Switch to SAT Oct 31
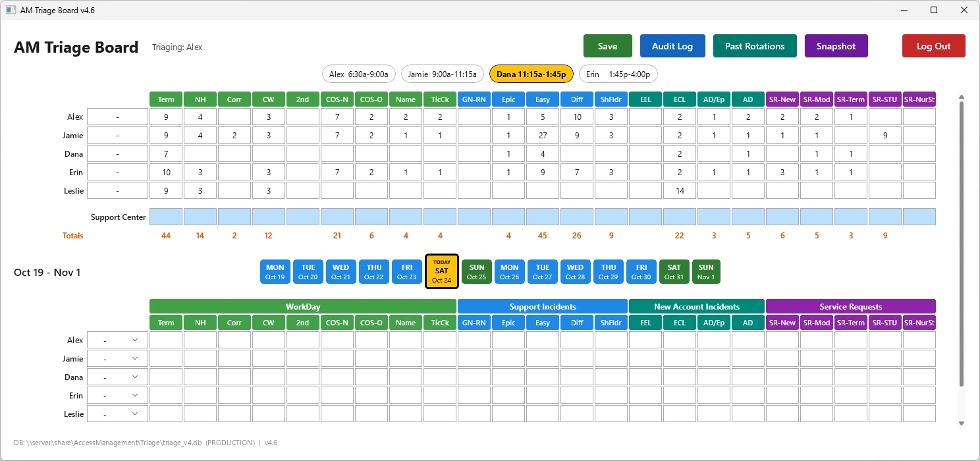The image size is (980, 461). click(x=674, y=271)
